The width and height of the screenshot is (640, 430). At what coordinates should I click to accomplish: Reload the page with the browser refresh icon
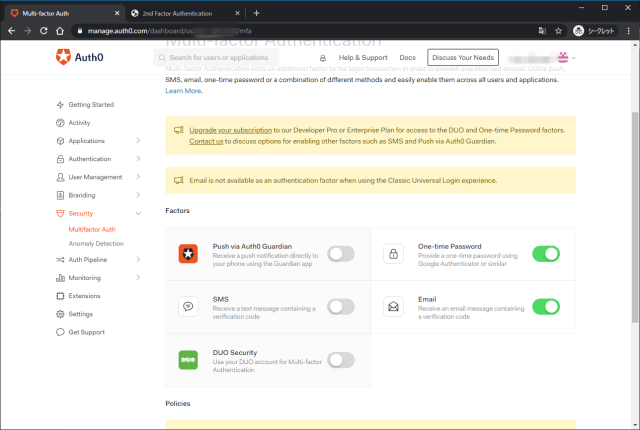tap(44, 31)
